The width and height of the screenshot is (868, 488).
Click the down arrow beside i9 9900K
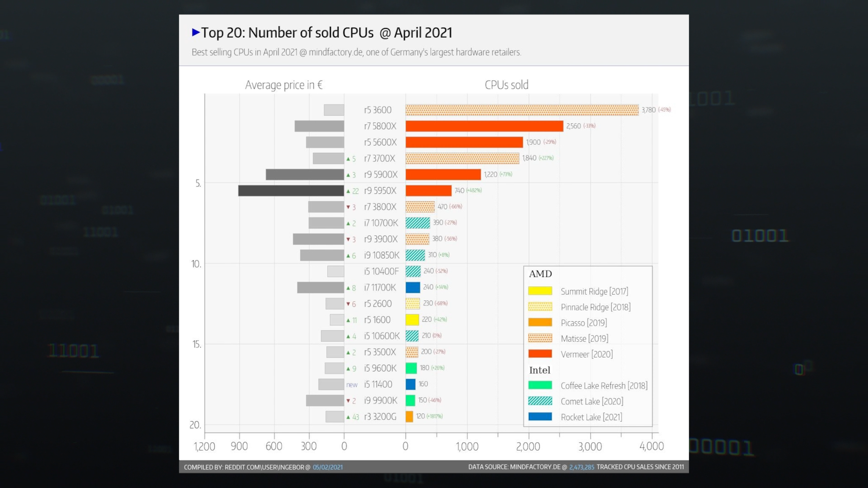click(348, 400)
